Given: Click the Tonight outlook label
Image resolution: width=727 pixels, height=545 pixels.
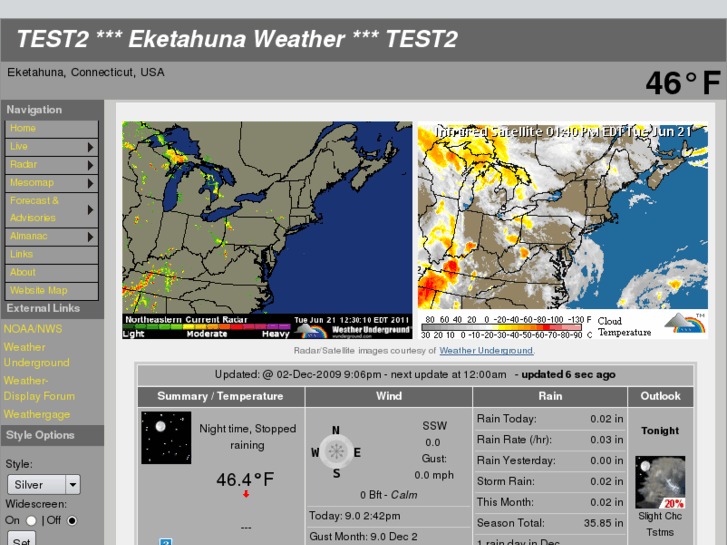Looking at the screenshot, I should coord(660,431).
